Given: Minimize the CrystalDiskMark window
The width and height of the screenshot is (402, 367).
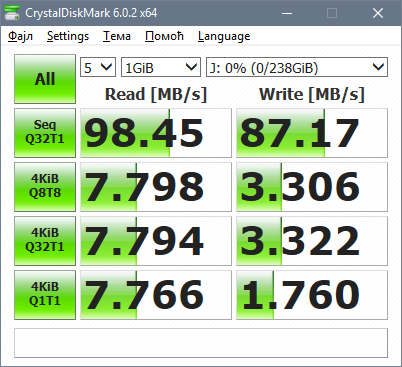Looking at the screenshot, I should [287, 13].
